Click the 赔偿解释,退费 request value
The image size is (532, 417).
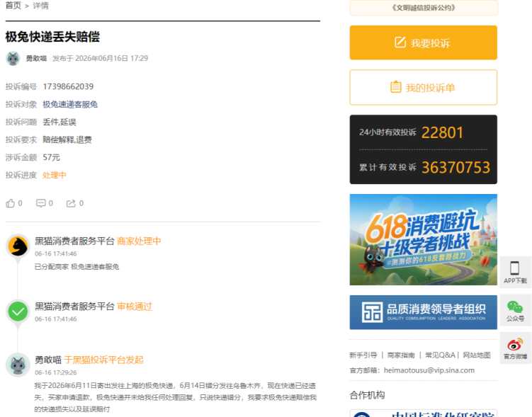(67, 139)
